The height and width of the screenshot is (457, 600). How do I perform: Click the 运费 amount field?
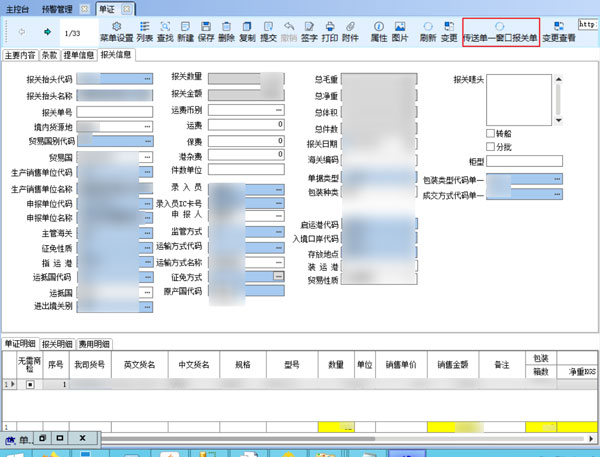(246, 125)
